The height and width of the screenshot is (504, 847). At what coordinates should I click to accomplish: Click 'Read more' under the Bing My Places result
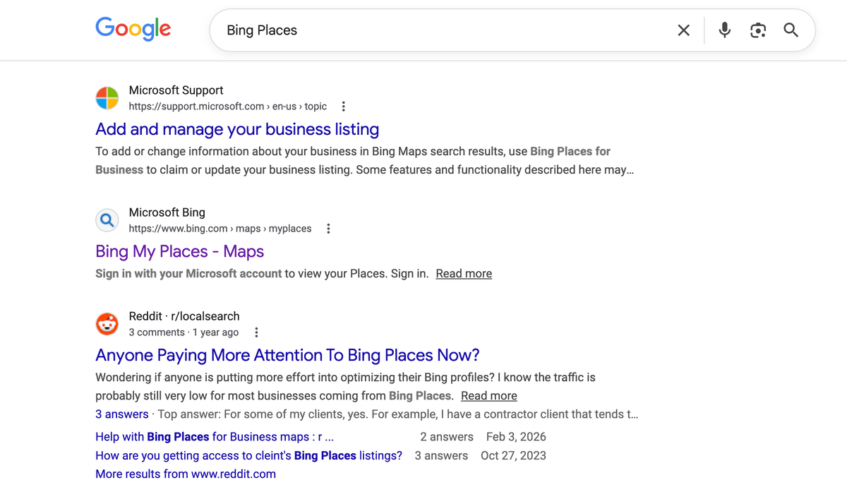[463, 273]
